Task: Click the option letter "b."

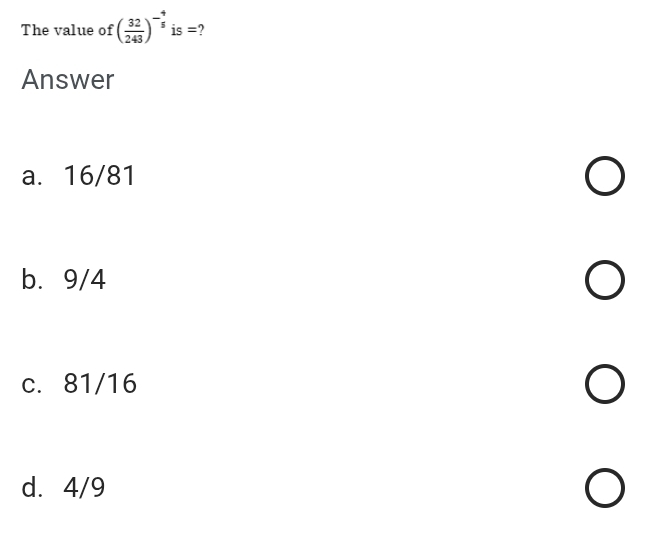Action: pyautogui.click(x=33, y=280)
